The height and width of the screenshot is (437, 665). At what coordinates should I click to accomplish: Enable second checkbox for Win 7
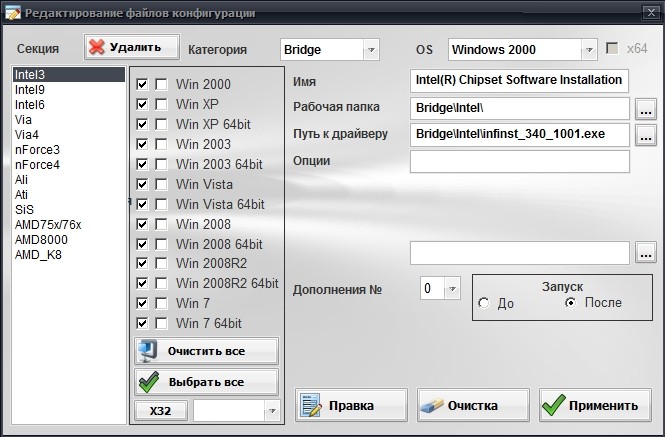point(161,303)
